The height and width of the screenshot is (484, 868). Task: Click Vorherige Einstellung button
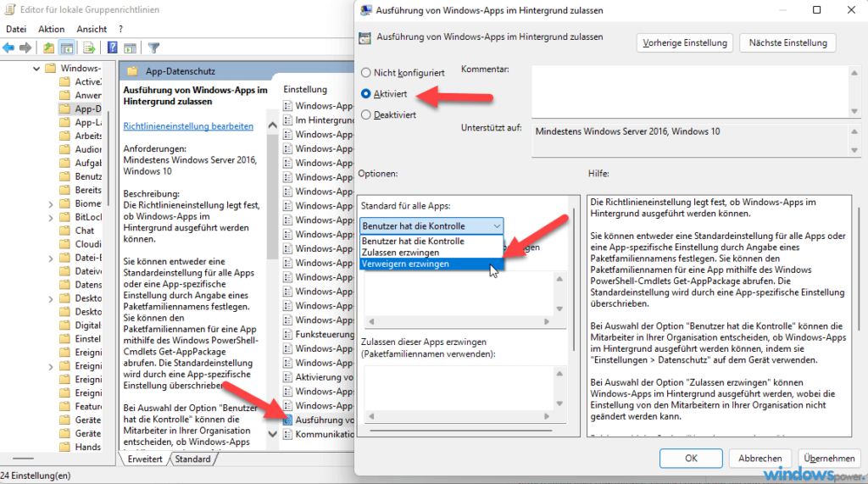pyautogui.click(x=685, y=42)
